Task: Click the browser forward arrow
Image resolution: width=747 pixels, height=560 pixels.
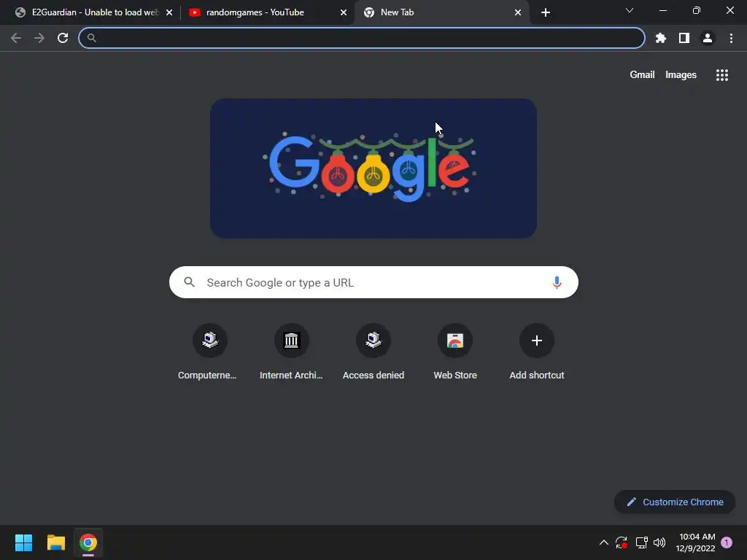Action: pos(39,38)
